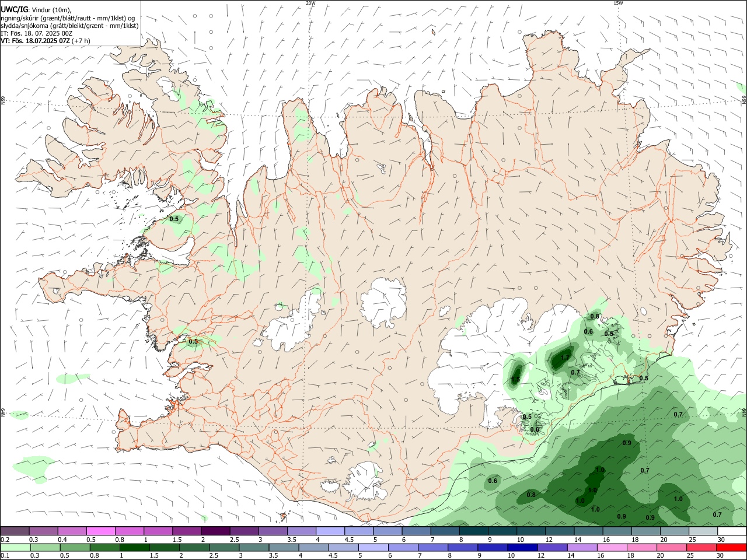Screen dimensions: 747x560
Task: Select the bright red 30+ swatch in lower legend row
Action: tap(731, 548)
